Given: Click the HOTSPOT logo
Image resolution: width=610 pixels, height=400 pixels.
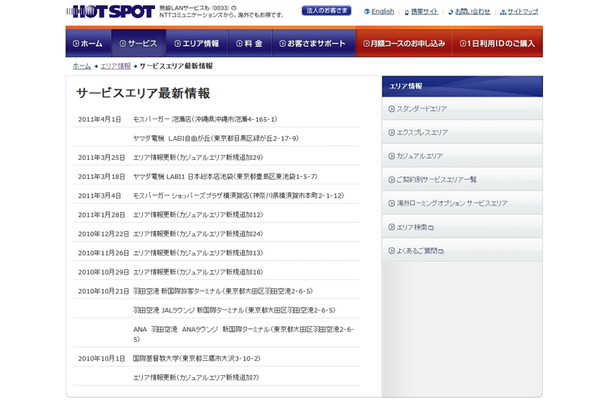Looking at the screenshot, I should 110,11.
